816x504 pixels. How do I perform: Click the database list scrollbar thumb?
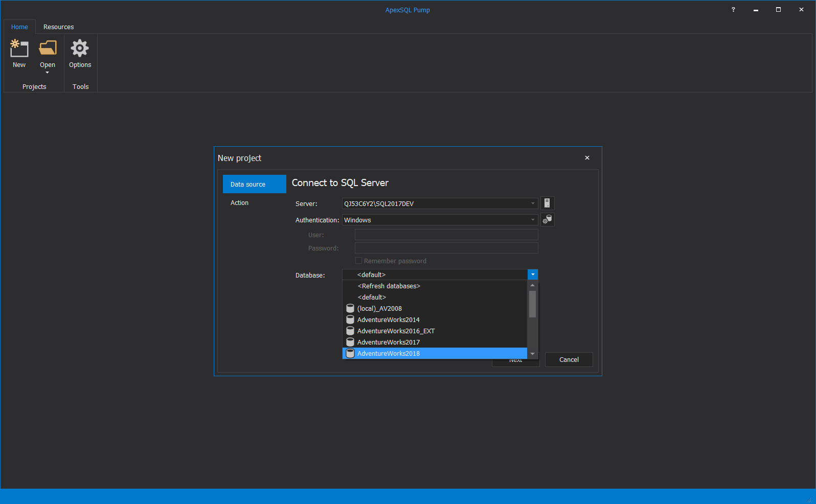532,304
